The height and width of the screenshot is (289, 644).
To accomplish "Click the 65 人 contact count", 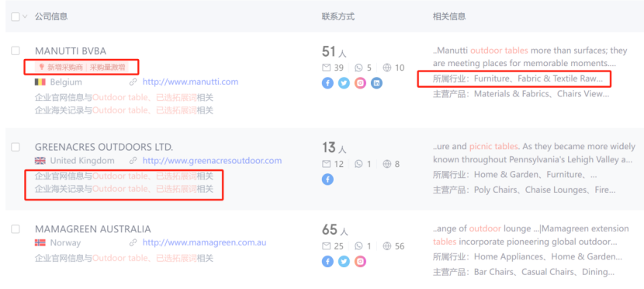I will [x=334, y=230].
